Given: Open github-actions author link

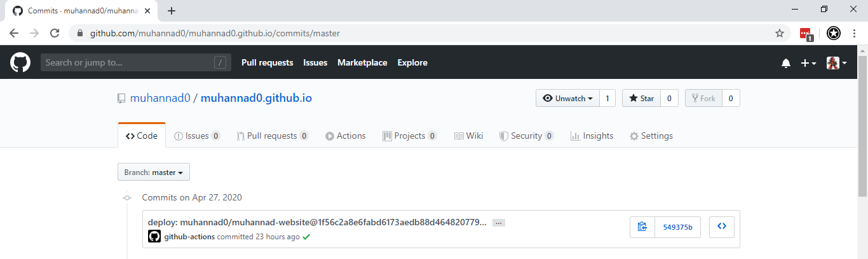Looking at the screenshot, I should [x=189, y=237].
